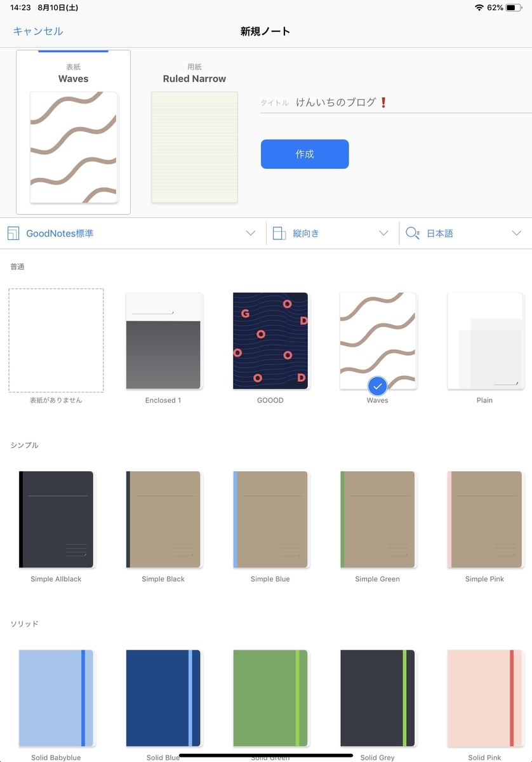The width and height of the screenshot is (532, 762).
Task: Choose the Solid Babyblue cover
Action: (56, 698)
